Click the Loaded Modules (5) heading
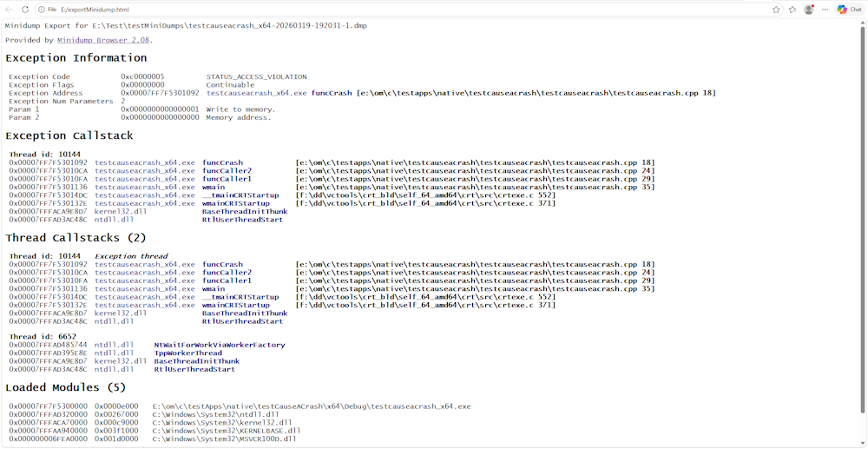This screenshot has width=868, height=449. tap(66, 387)
